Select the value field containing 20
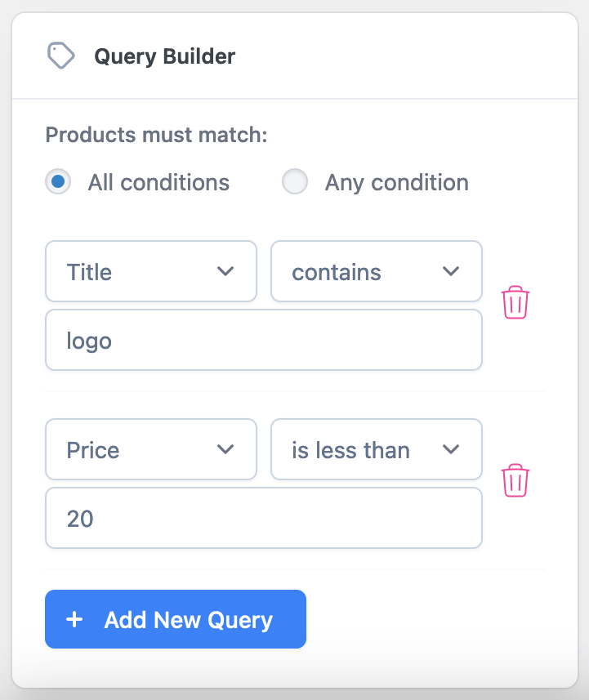Screen dimensions: 589x700 click(263, 518)
